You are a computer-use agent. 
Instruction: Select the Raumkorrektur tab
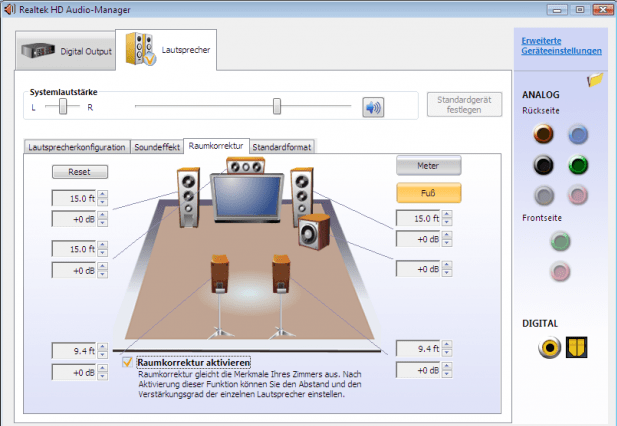216,146
